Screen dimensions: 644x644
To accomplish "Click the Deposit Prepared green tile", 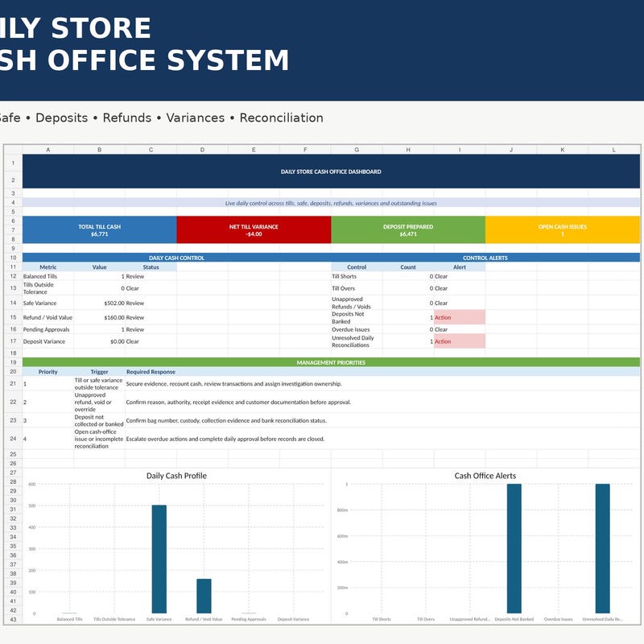I will pyautogui.click(x=408, y=230).
